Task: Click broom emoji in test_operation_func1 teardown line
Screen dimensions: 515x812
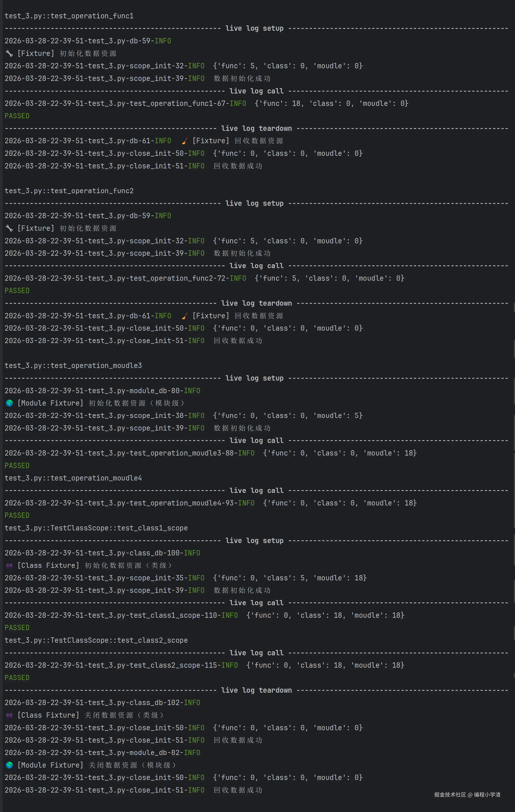Action: click(x=185, y=141)
